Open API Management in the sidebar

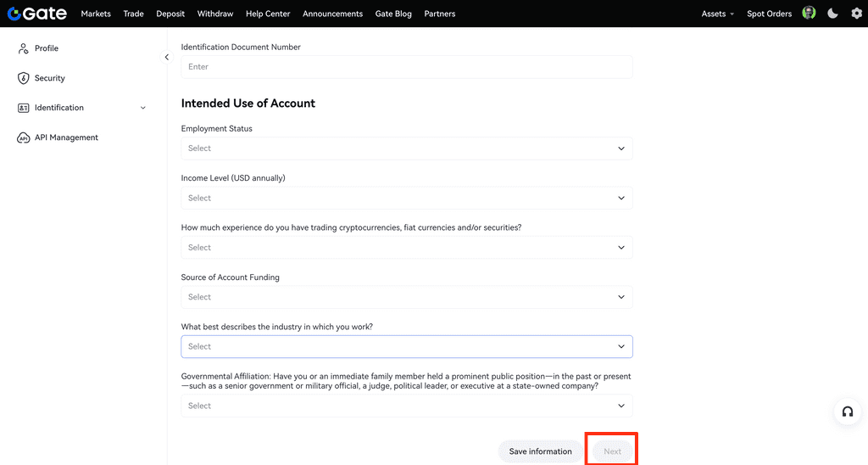click(66, 137)
